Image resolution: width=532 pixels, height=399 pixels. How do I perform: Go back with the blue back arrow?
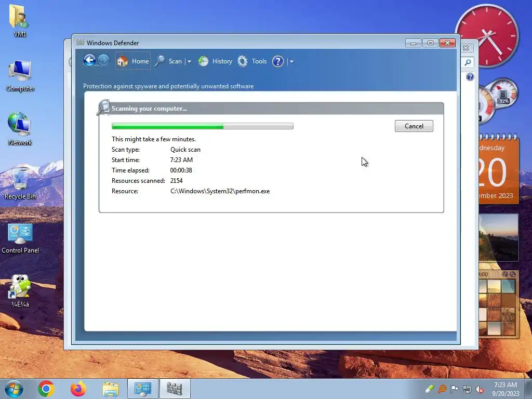[89, 61]
